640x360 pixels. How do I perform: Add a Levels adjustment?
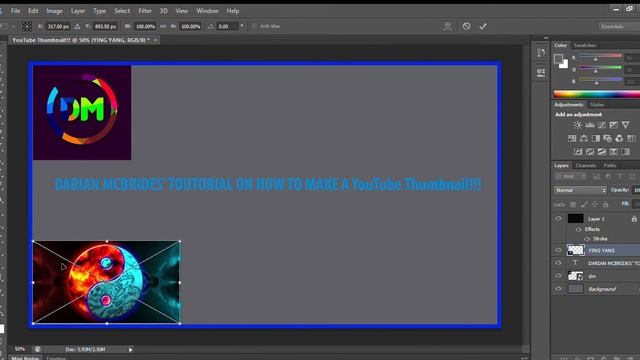tap(590, 125)
